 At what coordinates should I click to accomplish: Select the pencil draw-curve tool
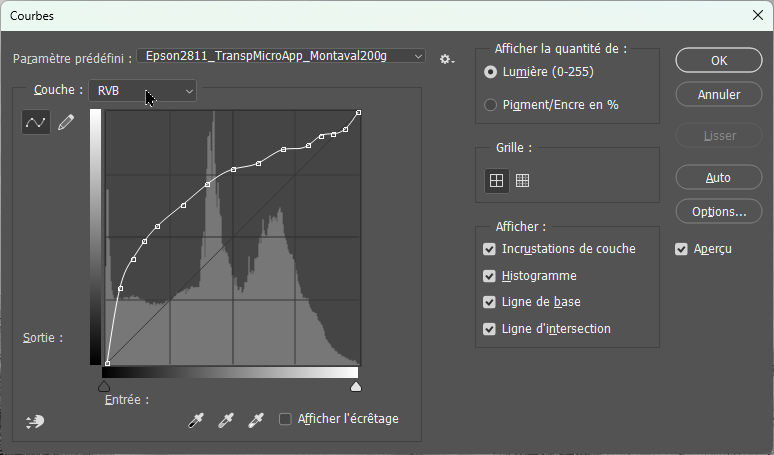tap(66, 122)
